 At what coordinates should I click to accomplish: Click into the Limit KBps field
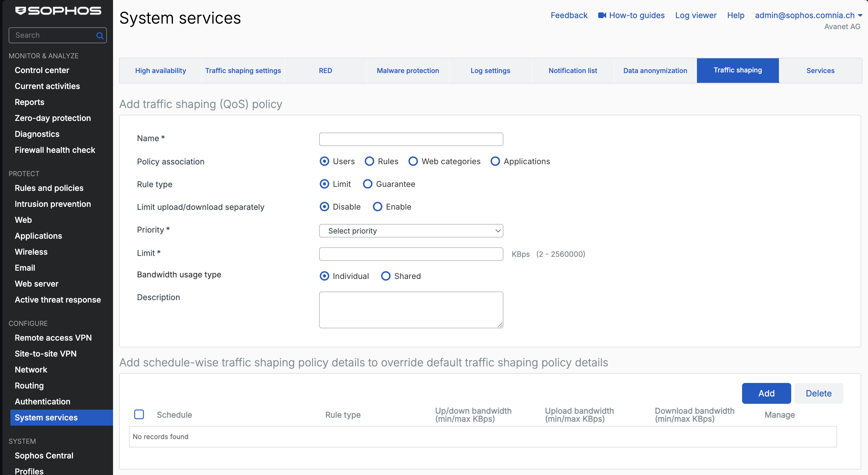coord(411,254)
